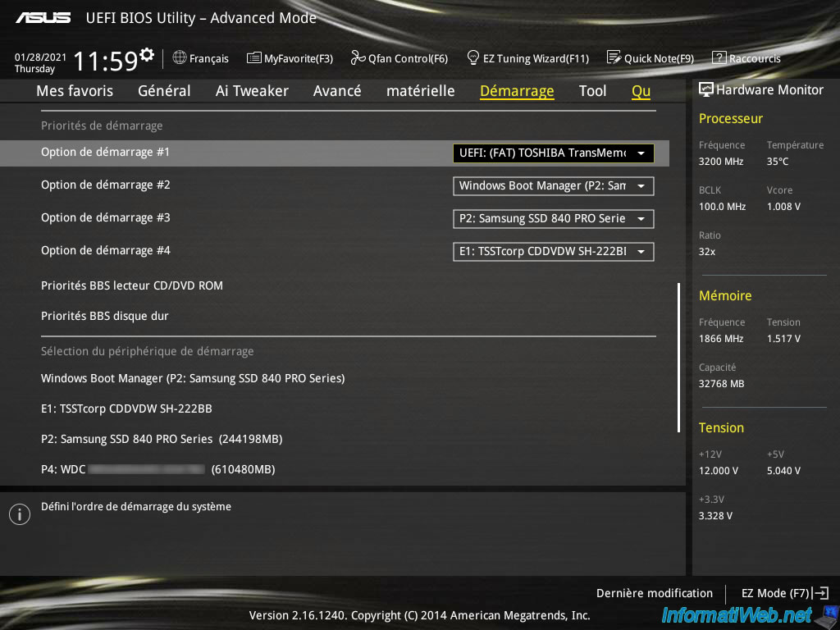Click the 5.040 V reading
The width and height of the screenshot is (840, 630).
click(783, 471)
